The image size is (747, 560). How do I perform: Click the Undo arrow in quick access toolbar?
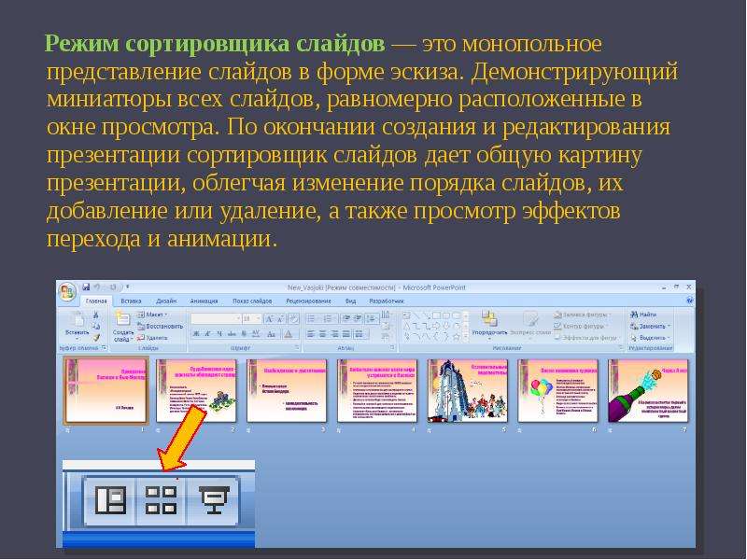(98, 287)
